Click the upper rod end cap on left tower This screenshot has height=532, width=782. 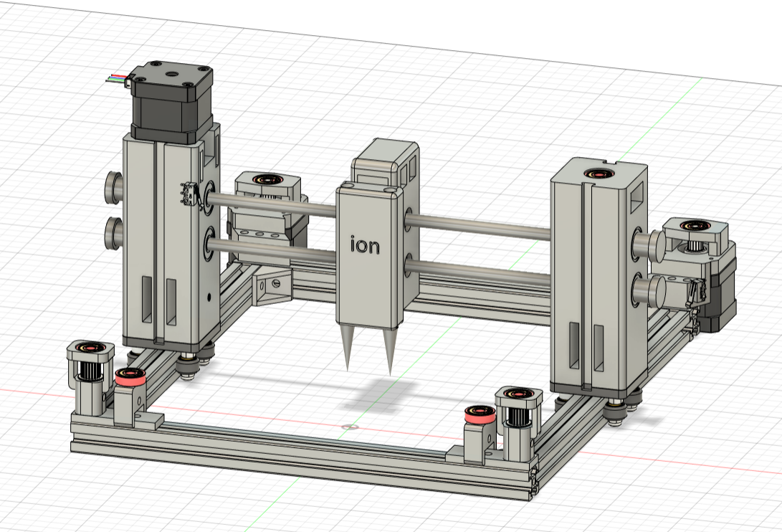pos(114,187)
